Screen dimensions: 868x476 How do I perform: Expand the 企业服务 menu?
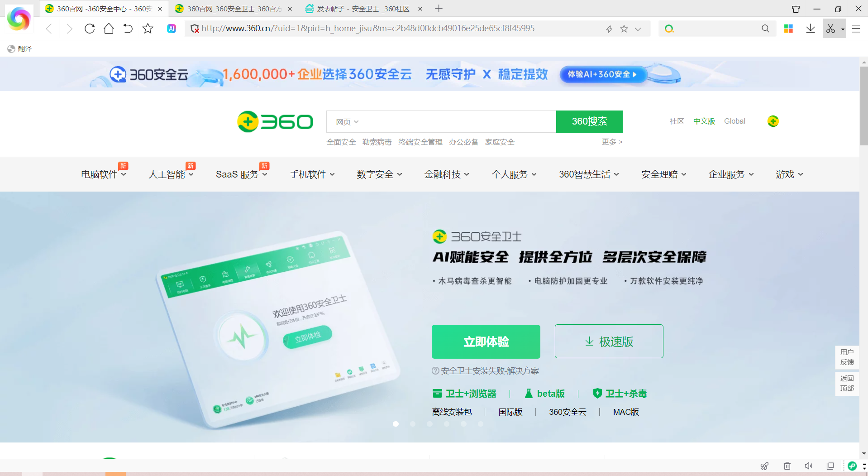[731, 174]
